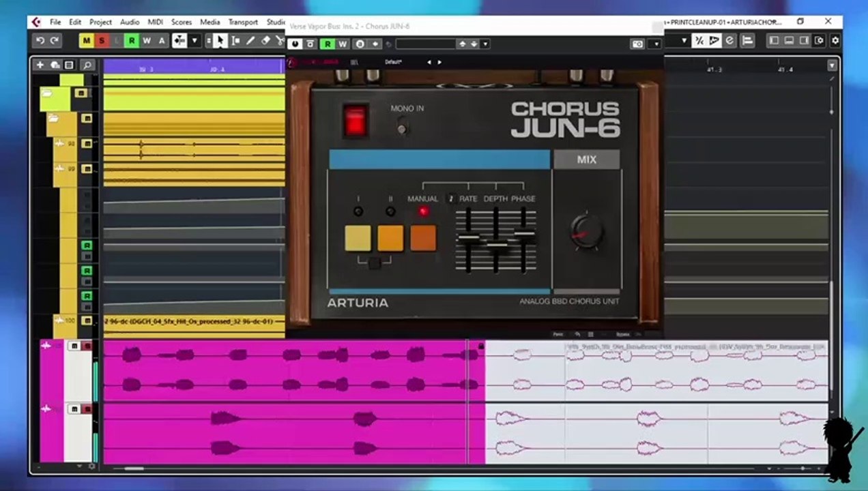868x491 pixels.
Task: Open dropdown next to camera icon
Action: pos(655,44)
